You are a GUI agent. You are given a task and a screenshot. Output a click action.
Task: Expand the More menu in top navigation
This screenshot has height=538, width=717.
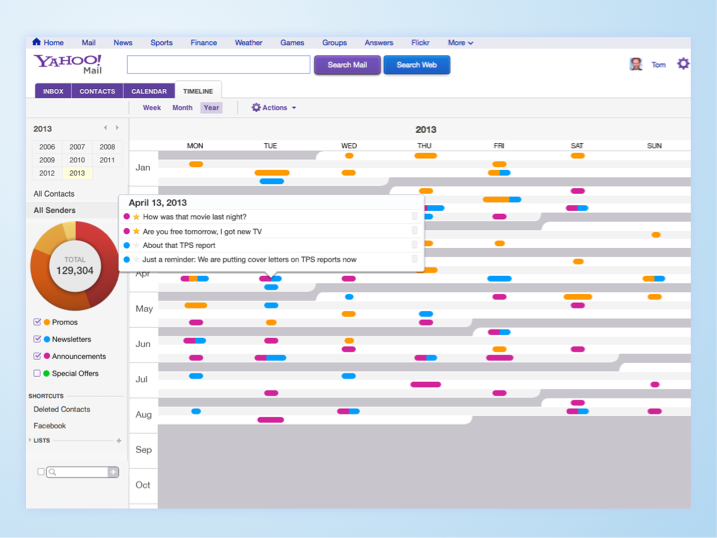460,43
